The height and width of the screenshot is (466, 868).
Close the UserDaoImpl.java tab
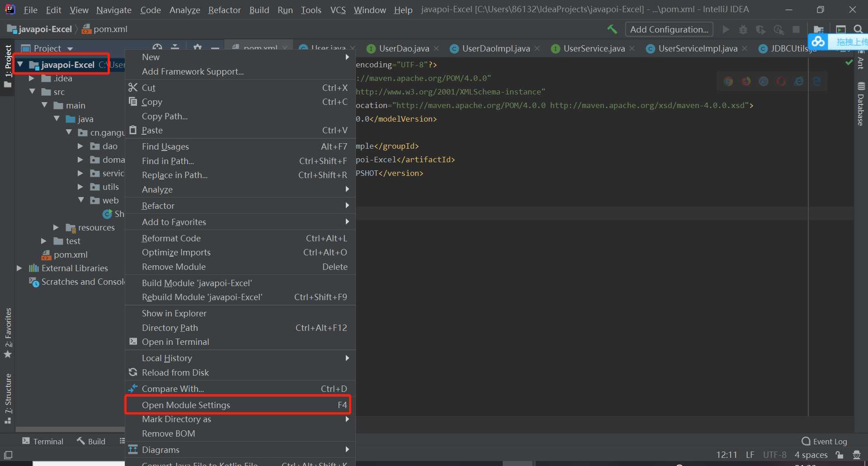pyautogui.click(x=537, y=48)
